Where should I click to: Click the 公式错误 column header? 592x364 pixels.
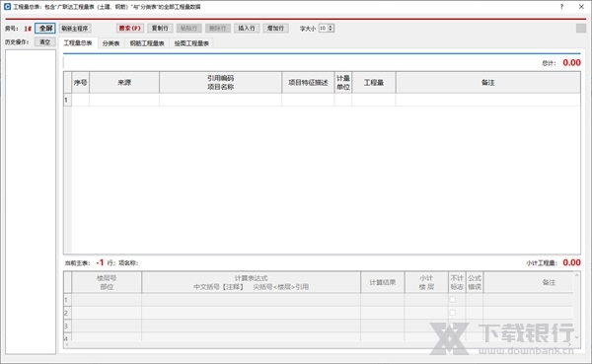475,282
